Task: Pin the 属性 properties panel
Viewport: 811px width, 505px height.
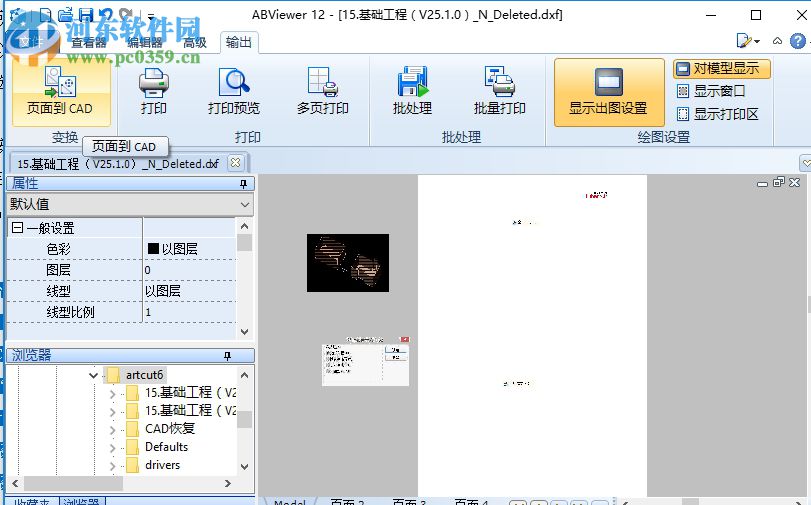Action: [x=243, y=184]
